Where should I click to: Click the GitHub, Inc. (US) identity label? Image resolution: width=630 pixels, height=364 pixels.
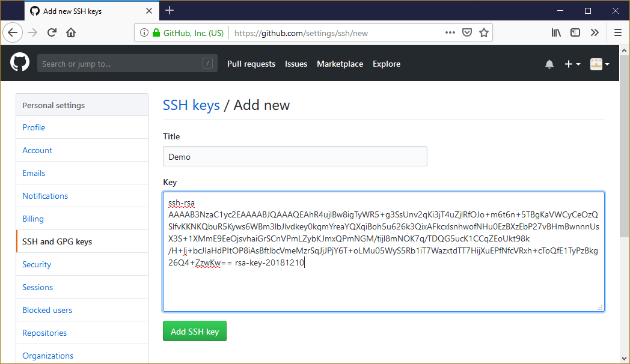(x=193, y=33)
